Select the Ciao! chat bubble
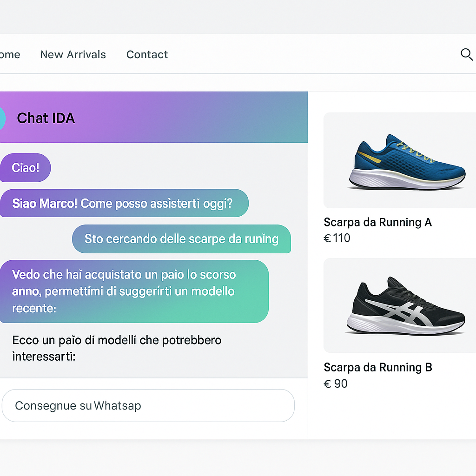476x476 pixels. point(25,168)
